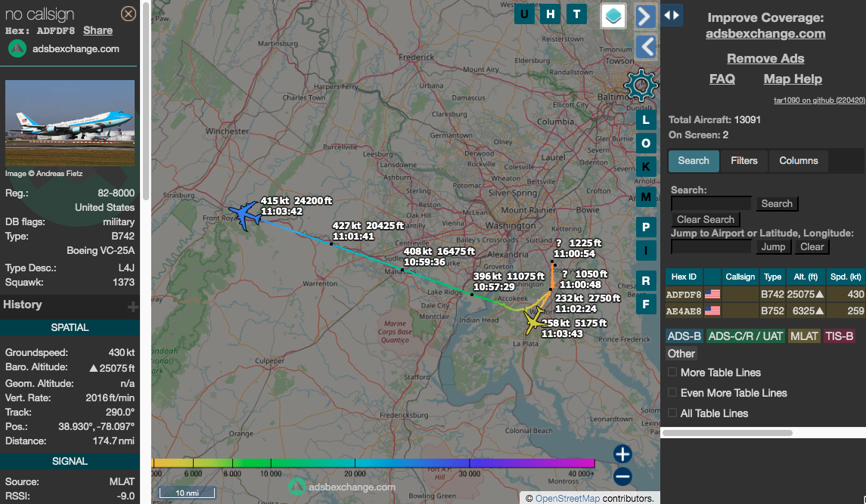This screenshot has height=504, width=866.
Task: Toggle the L map button
Action: [646, 120]
